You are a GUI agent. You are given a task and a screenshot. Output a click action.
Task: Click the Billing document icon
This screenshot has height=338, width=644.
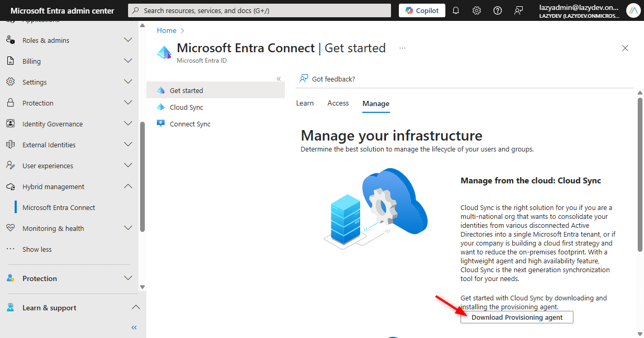tap(10, 61)
